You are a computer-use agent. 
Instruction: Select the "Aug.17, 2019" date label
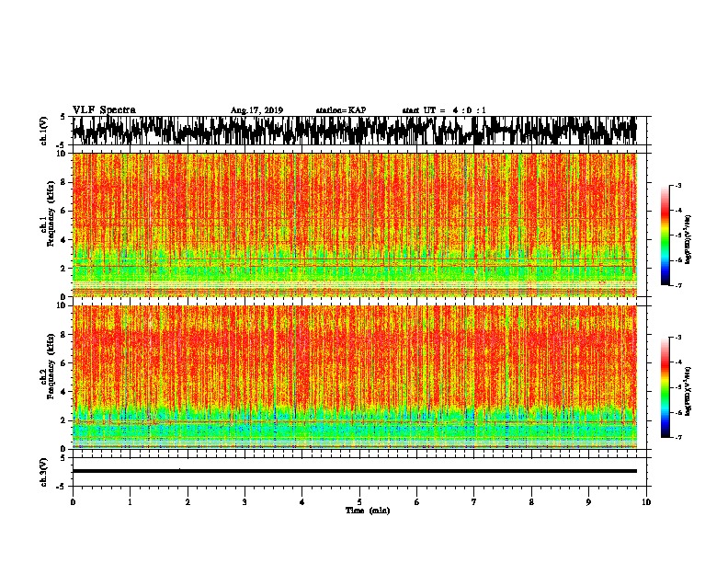(x=256, y=110)
